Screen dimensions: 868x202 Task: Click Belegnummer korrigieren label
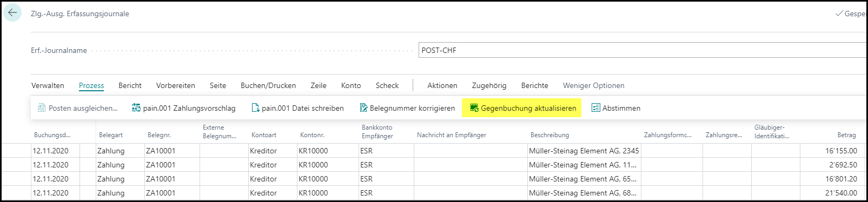click(413, 108)
